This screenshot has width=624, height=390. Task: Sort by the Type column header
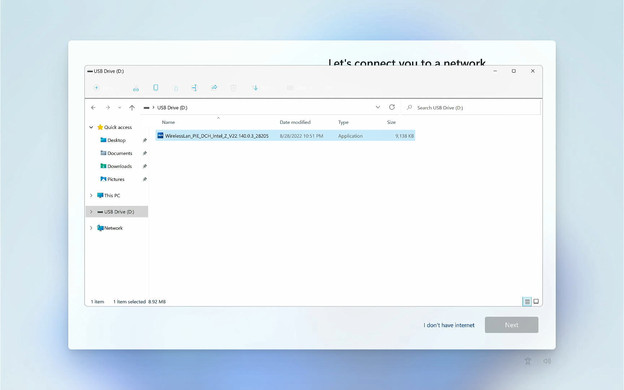coord(343,122)
